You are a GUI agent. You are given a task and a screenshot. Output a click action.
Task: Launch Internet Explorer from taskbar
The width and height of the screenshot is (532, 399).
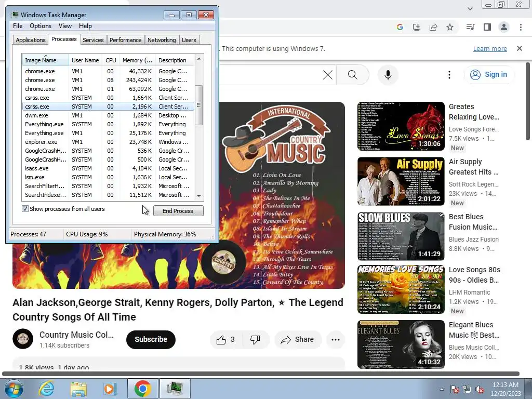pos(46,389)
